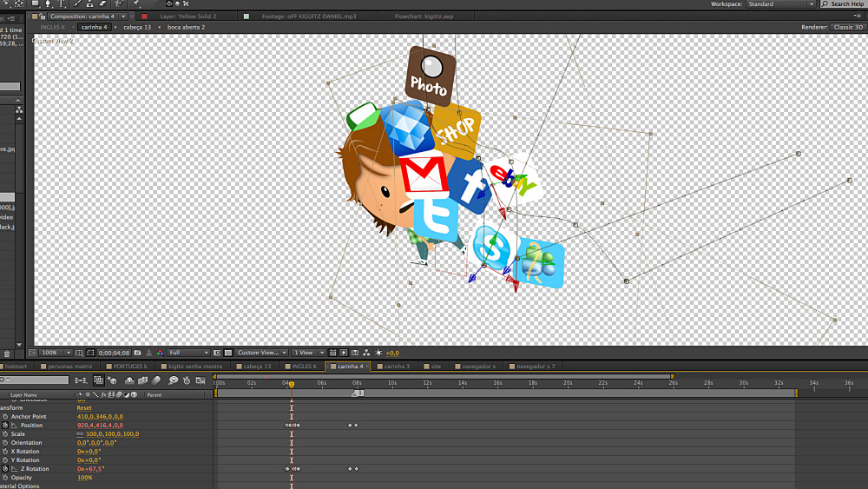
Task: Click the Z Rotation value 0x+67,5°
Action: pyautogui.click(x=90, y=468)
